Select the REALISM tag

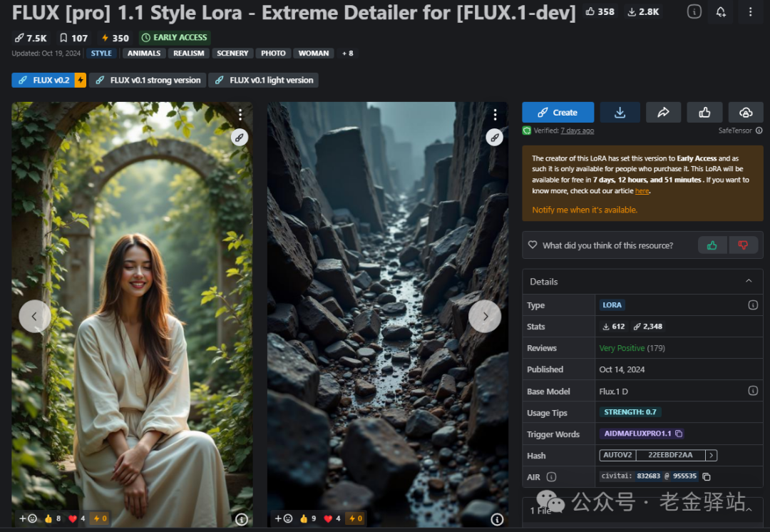pyautogui.click(x=188, y=53)
